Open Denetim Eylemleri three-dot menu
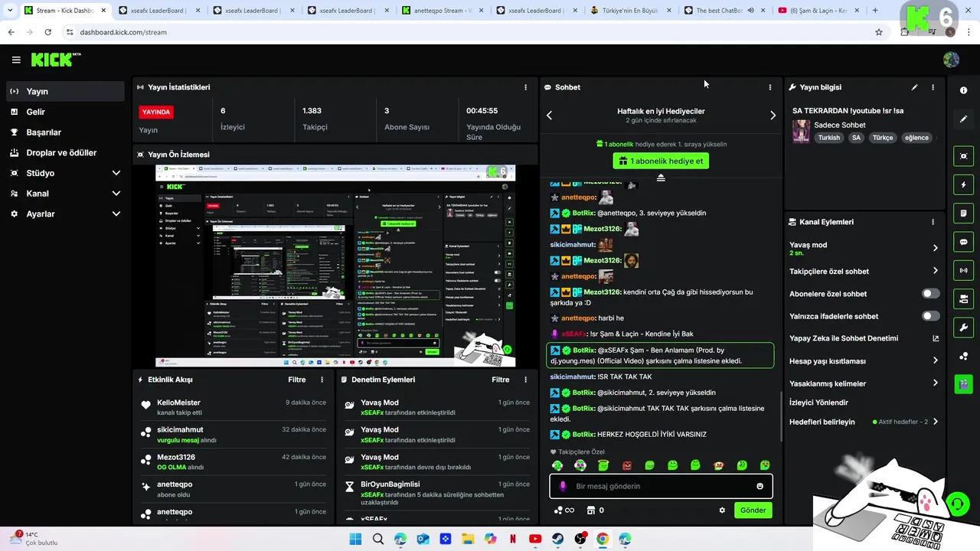The width and height of the screenshot is (980, 551). click(x=525, y=380)
